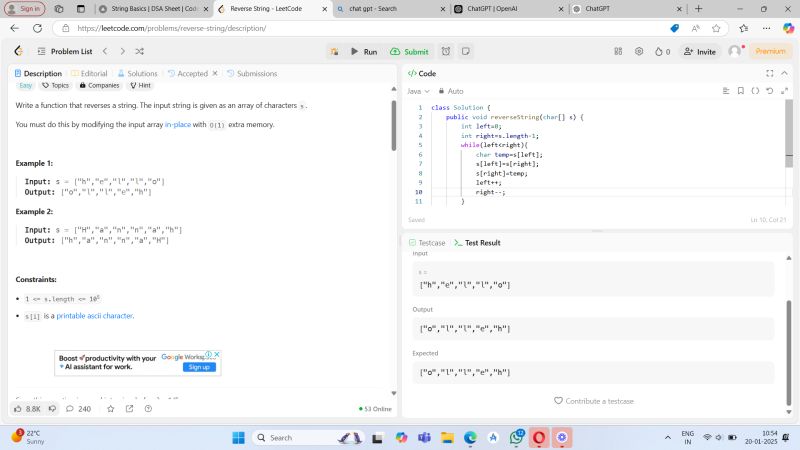800x450 pixels.
Task: Toggle the Auto lock setting in editor
Action: [450, 91]
